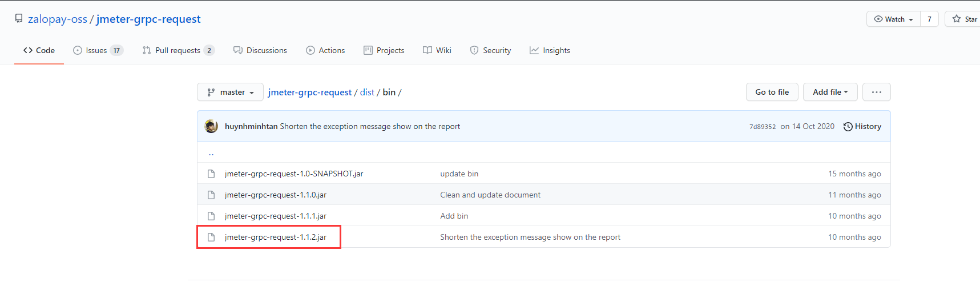980x290 pixels.
Task: Expand the Add file dropdown
Action: pyautogui.click(x=830, y=92)
